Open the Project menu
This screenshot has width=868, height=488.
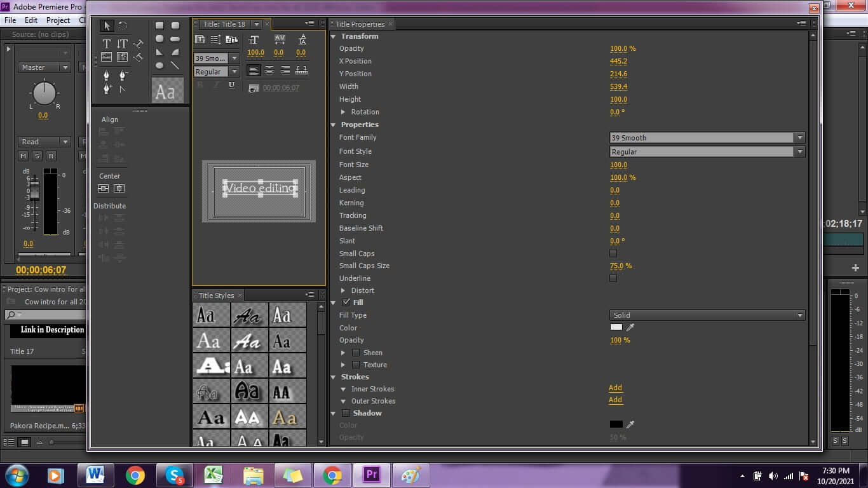click(58, 20)
